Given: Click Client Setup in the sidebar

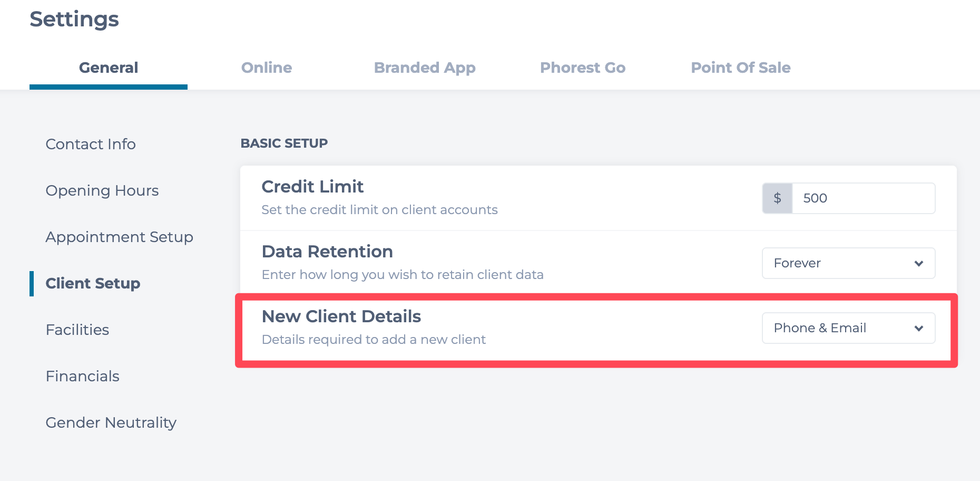Looking at the screenshot, I should [x=93, y=283].
